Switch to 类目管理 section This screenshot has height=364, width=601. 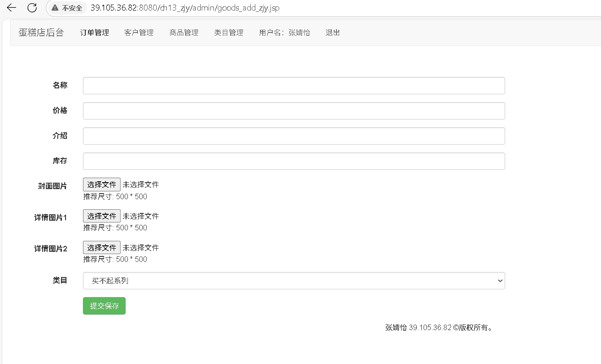point(229,33)
